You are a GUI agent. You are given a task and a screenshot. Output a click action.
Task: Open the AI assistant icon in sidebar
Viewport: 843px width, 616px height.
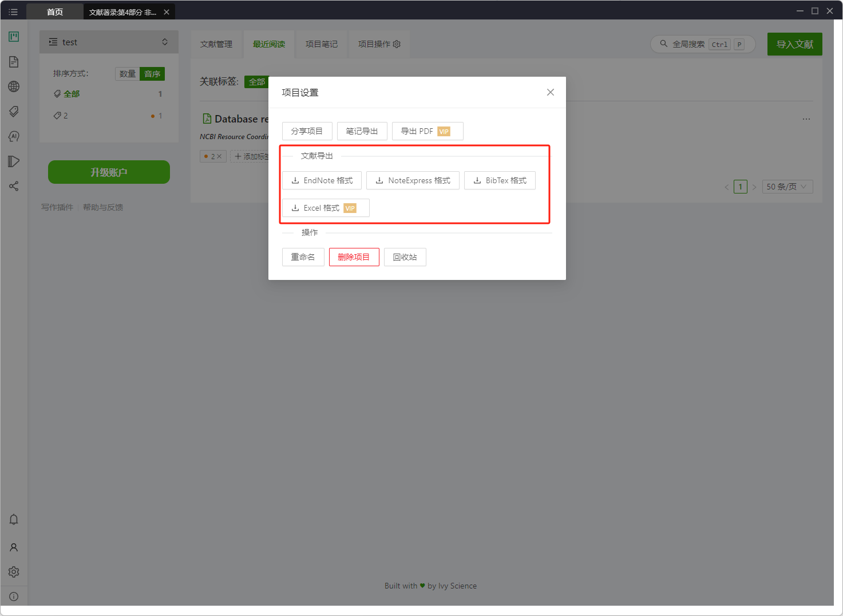tap(14, 136)
